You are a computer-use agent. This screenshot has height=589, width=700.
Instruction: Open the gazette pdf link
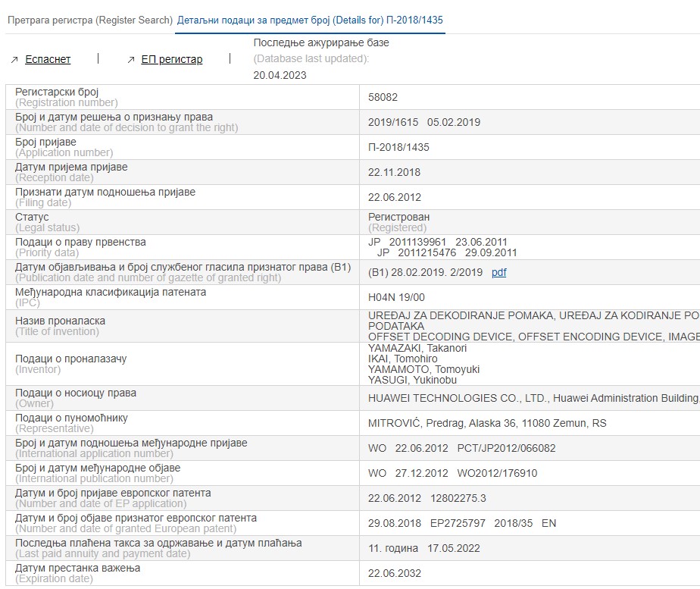[498, 272]
